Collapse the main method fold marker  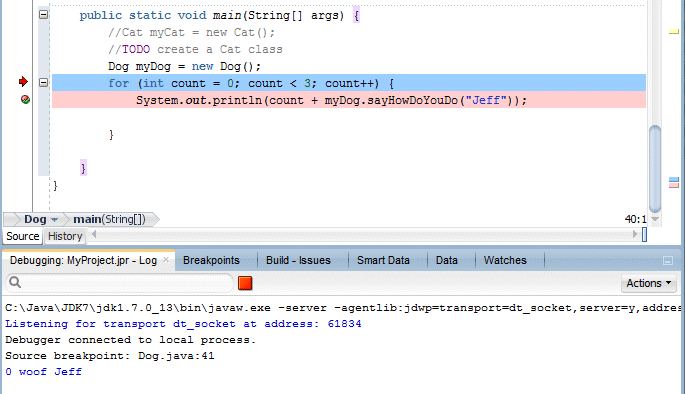click(43, 14)
